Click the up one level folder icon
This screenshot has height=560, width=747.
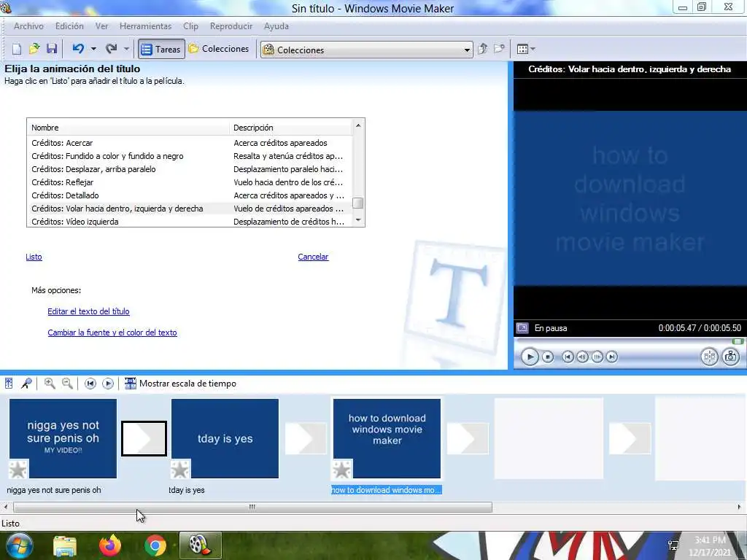483,49
